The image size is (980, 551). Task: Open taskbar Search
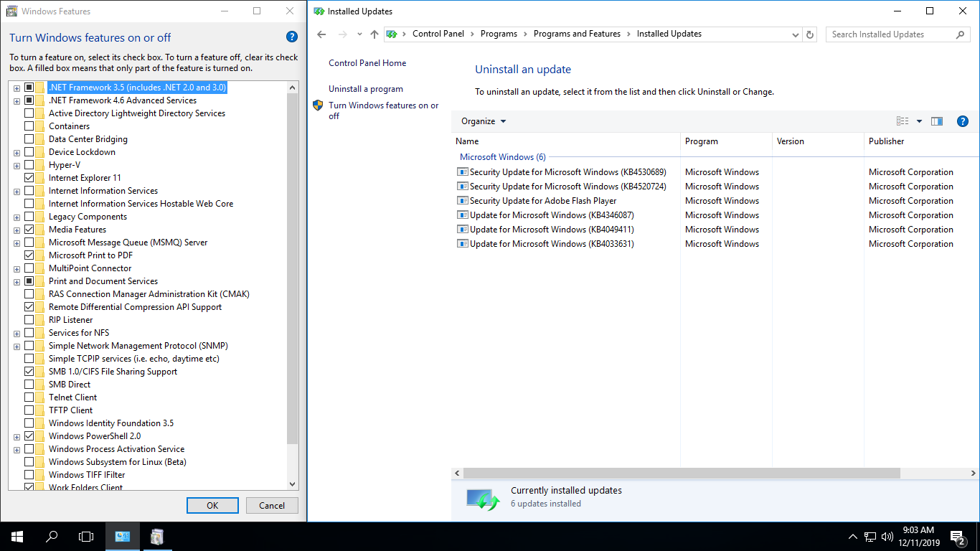[52, 537]
